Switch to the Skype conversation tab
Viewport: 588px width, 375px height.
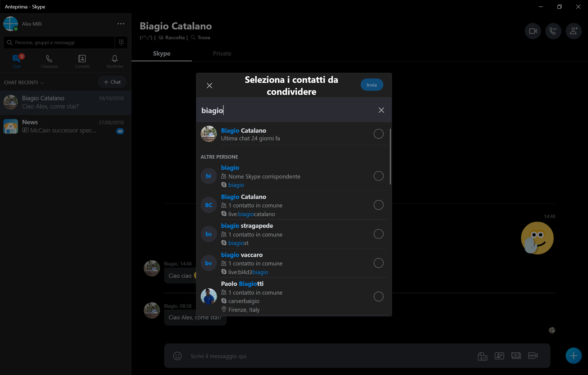[162, 54]
